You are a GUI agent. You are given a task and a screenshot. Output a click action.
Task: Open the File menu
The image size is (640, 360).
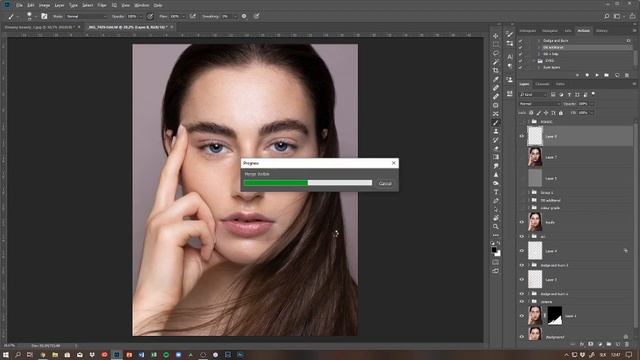(x=19, y=5)
